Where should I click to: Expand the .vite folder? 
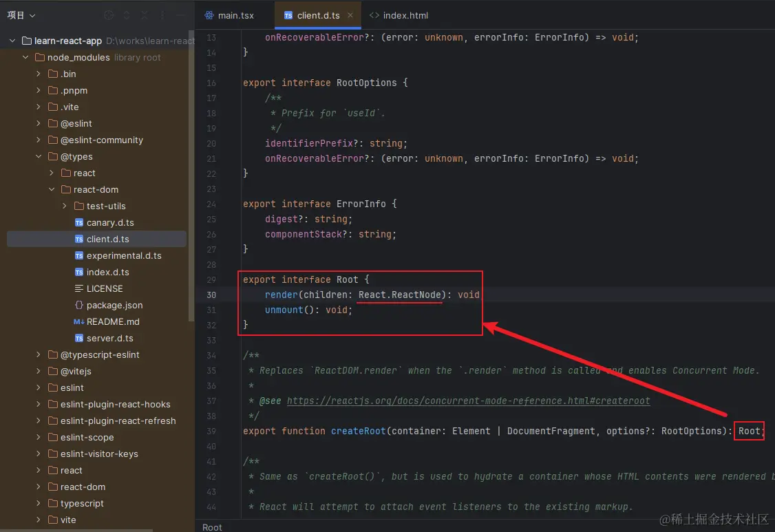tap(38, 107)
